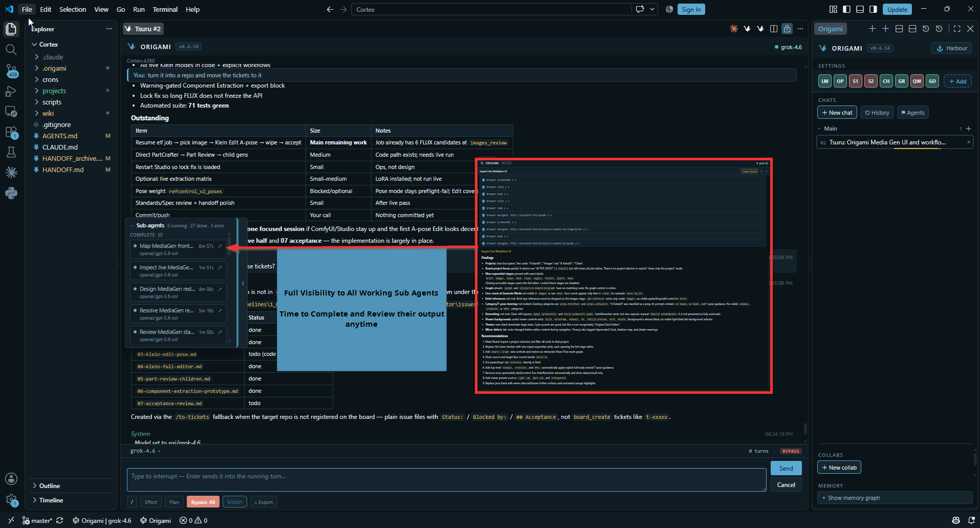This screenshot has width=980, height=528.
Task: Create a New collab
Action: pos(839,468)
